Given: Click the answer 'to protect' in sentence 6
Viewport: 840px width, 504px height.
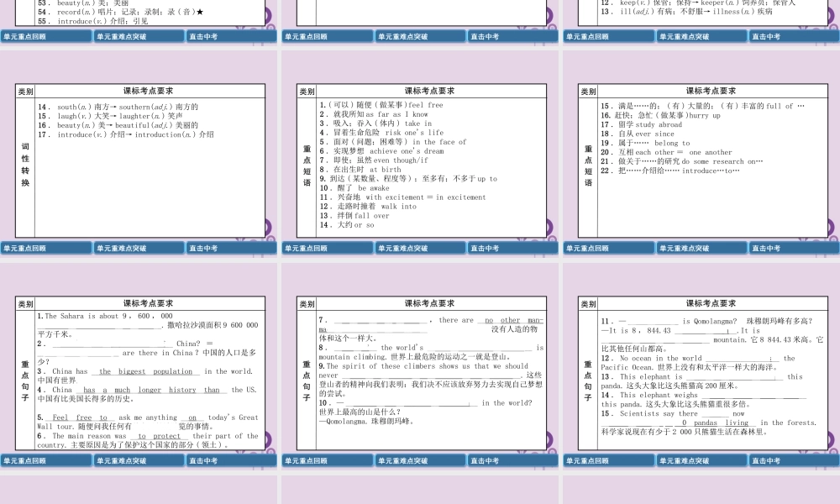Looking at the screenshot, I should tap(159, 436).
